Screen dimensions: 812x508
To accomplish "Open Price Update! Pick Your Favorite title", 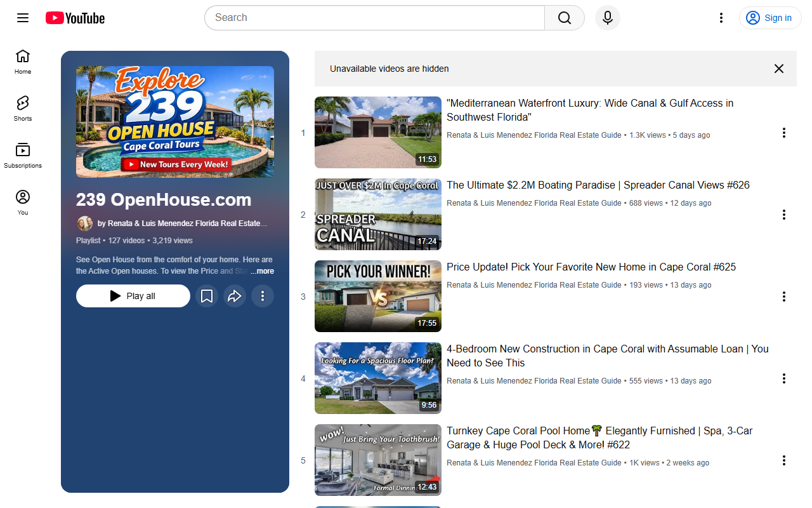I will pos(591,267).
